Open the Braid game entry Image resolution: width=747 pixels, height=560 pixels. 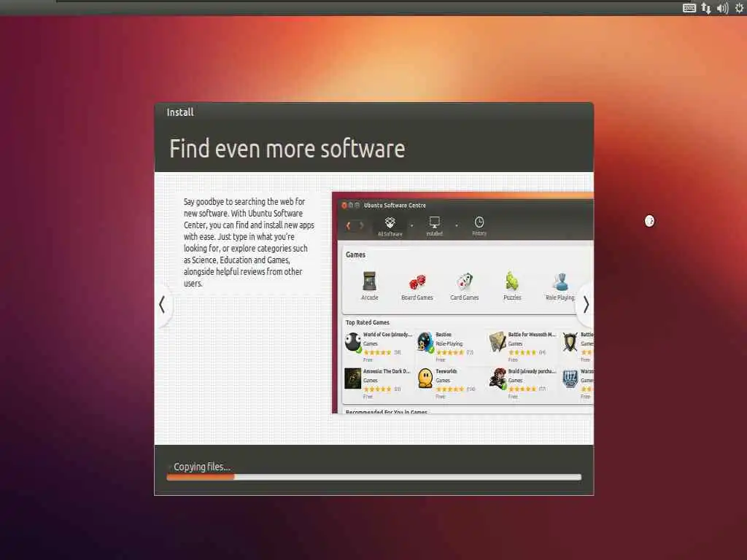522,384
